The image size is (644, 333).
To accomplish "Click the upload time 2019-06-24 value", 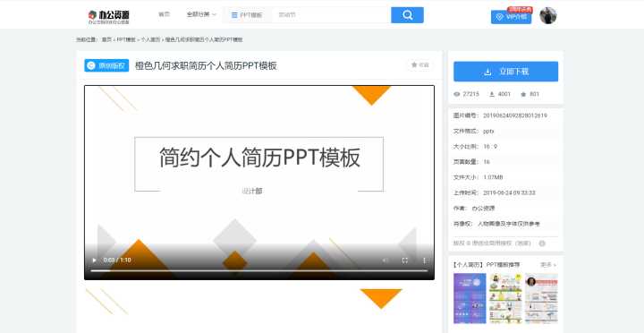I will [509, 192].
